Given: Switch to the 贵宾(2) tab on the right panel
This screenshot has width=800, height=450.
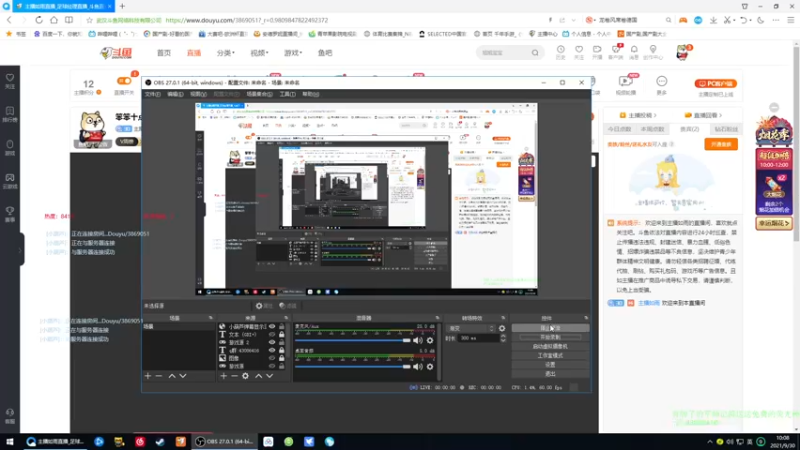Looking at the screenshot, I should click(x=689, y=129).
